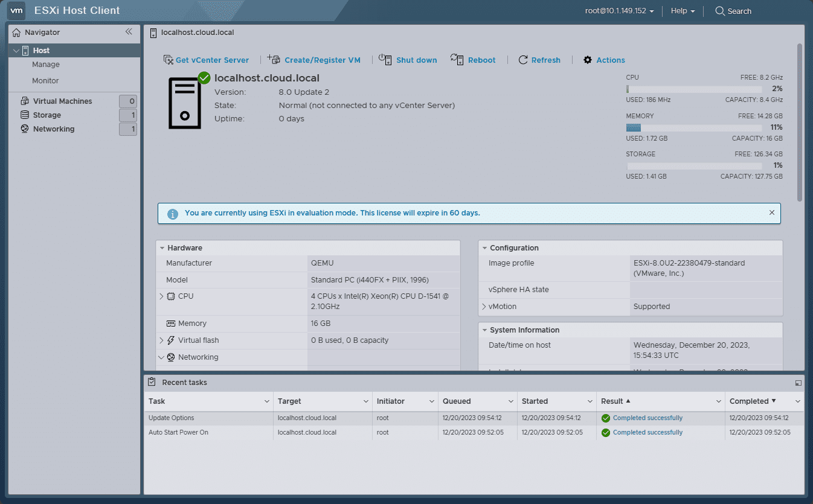Click the Search magnifier icon
This screenshot has width=813, height=504.
pos(719,11)
